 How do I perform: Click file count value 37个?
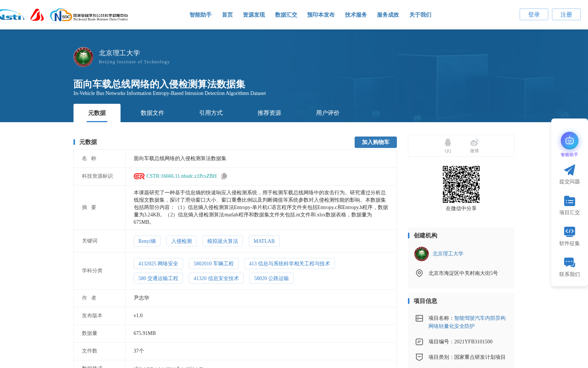pos(139,351)
